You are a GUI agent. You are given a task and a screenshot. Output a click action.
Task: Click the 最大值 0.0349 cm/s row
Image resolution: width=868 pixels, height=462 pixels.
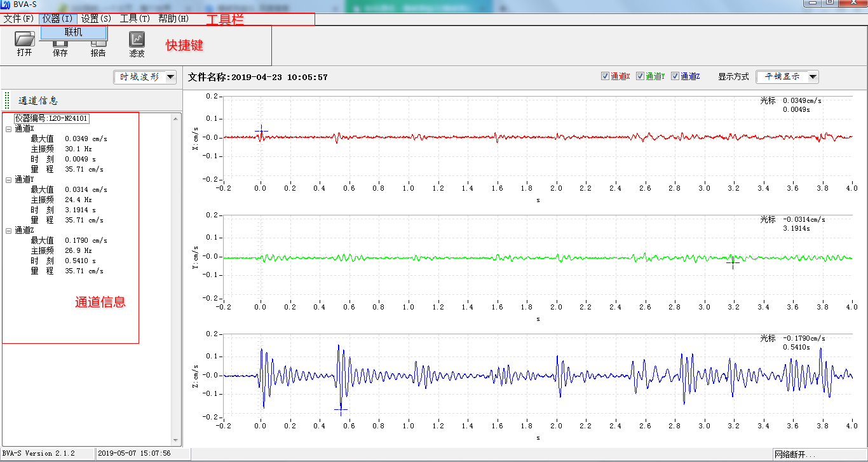click(x=69, y=139)
